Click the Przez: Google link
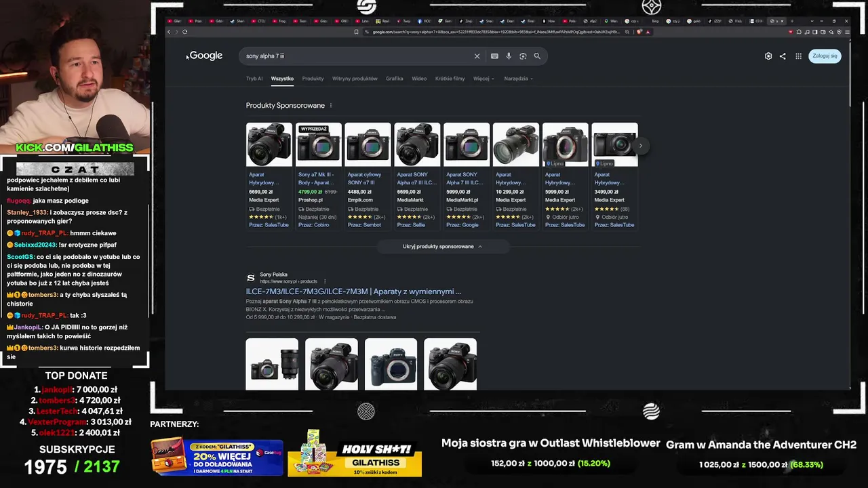Image resolution: width=868 pixels, height=488 pixels. click(462, 225)
